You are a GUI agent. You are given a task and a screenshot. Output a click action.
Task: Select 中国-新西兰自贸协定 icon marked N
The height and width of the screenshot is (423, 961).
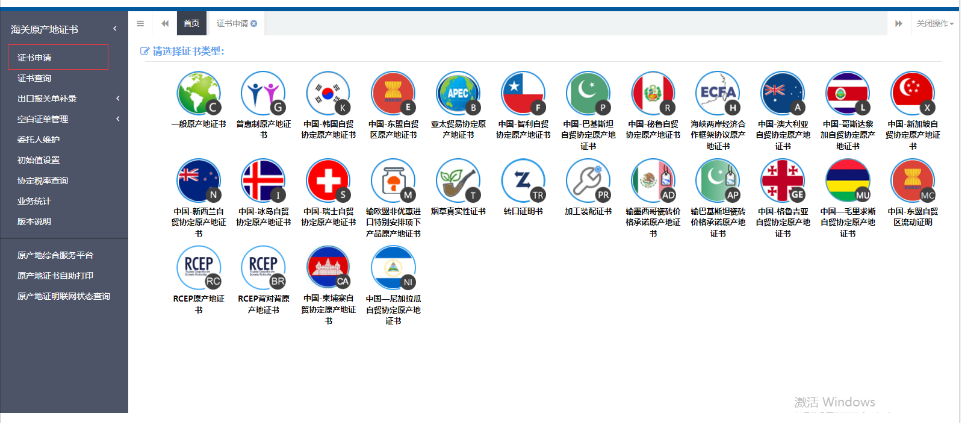tap(199, 180)
